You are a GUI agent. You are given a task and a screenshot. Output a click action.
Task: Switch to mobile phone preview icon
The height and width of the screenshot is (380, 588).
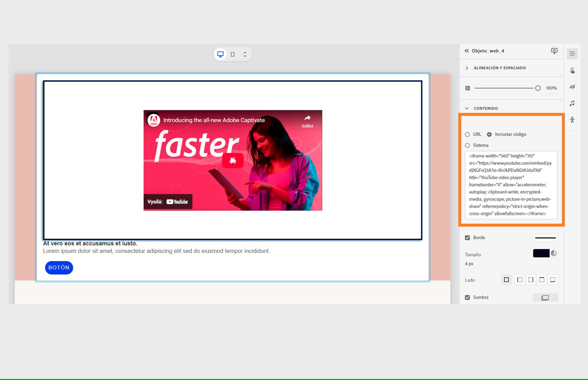(x=245, y=54)
